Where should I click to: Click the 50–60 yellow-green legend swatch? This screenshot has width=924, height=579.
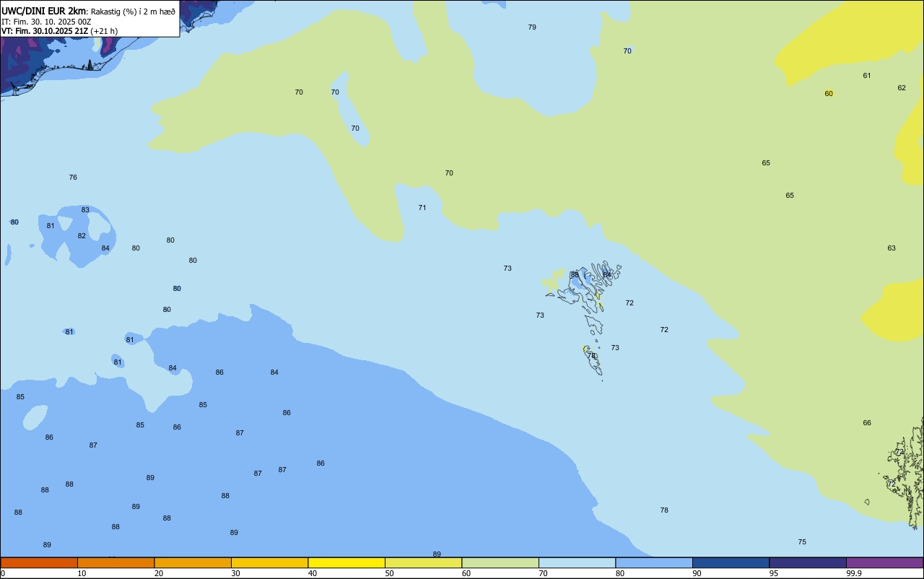(x=423, y=562)
